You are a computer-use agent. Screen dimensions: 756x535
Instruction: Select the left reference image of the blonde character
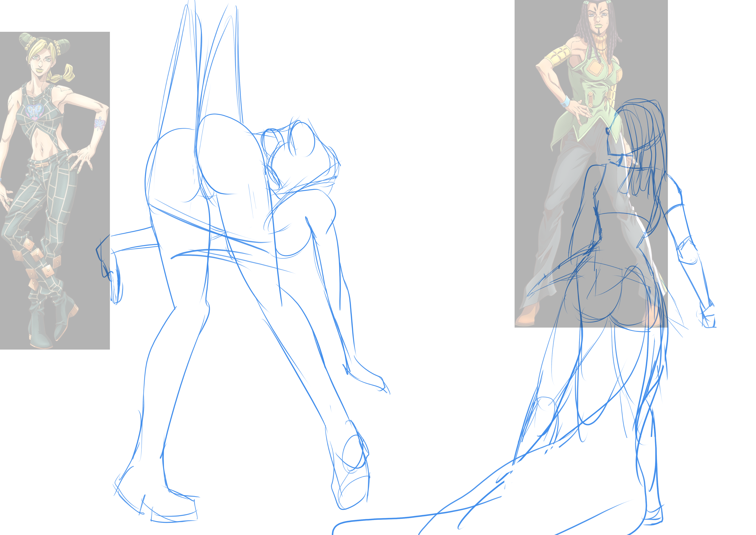point(55,191)
